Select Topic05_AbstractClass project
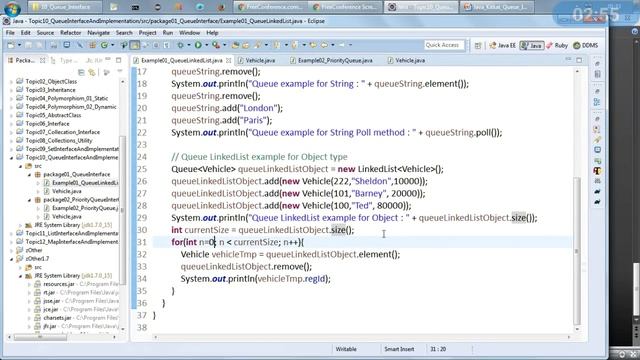The width and height of the screenshot is (640, 360). (x=48, y=116)
